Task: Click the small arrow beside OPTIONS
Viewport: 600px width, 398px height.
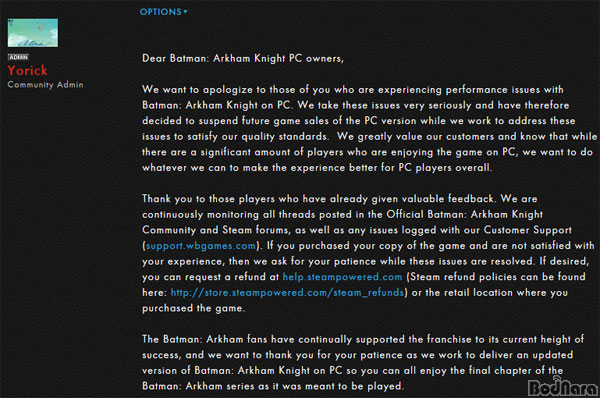Action: pos(185,12)
